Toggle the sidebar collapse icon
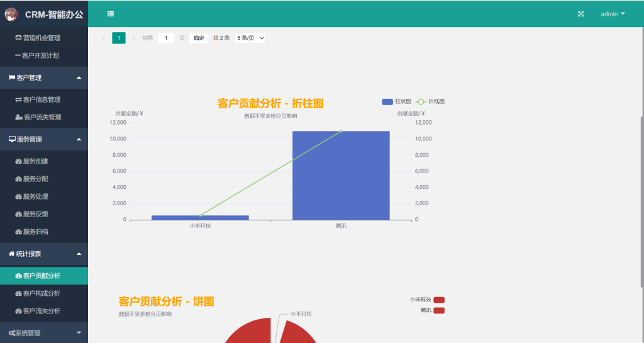644x343 pixels. click(111, 14)
